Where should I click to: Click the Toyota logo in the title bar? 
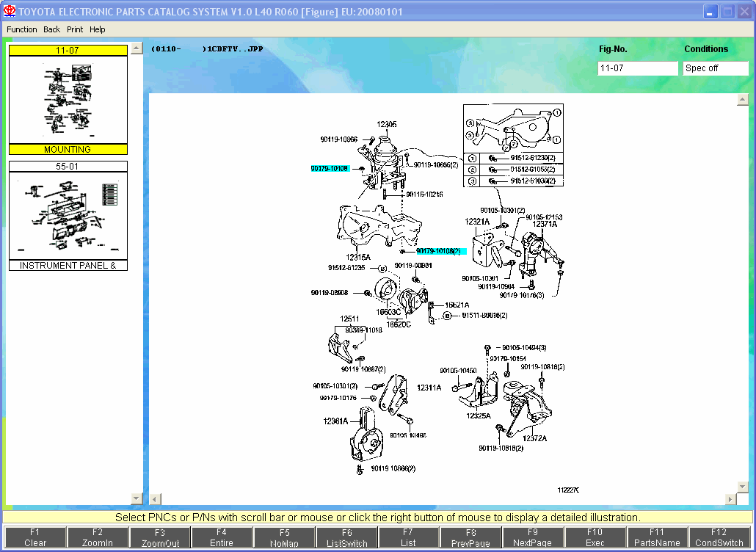coord(9,11)
